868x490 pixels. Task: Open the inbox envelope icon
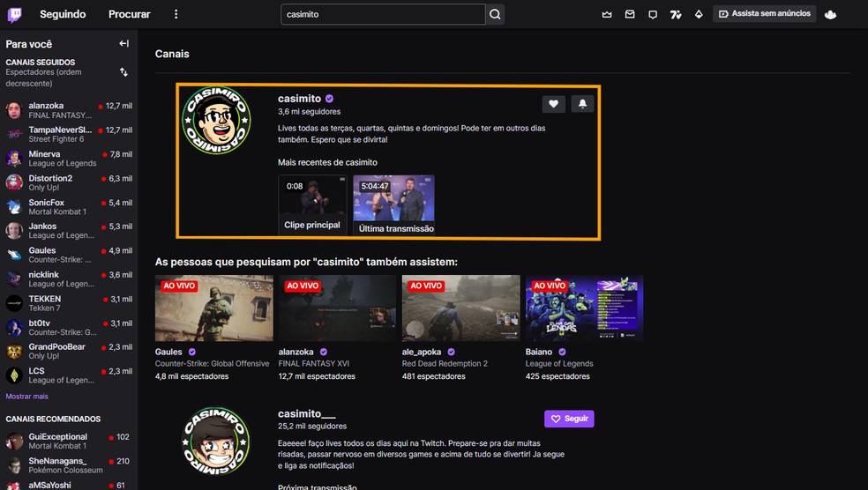click(x=630, y=14)
